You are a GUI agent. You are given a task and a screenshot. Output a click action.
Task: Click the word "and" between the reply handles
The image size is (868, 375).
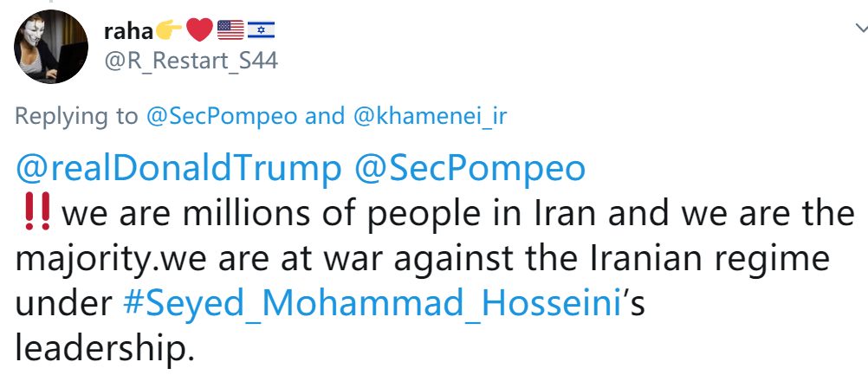(325, 116)
